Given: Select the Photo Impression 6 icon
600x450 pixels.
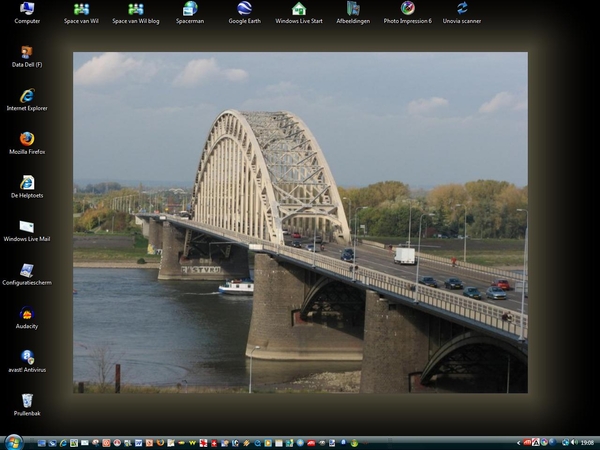Looking at the screenshot, I should point(407,9).
